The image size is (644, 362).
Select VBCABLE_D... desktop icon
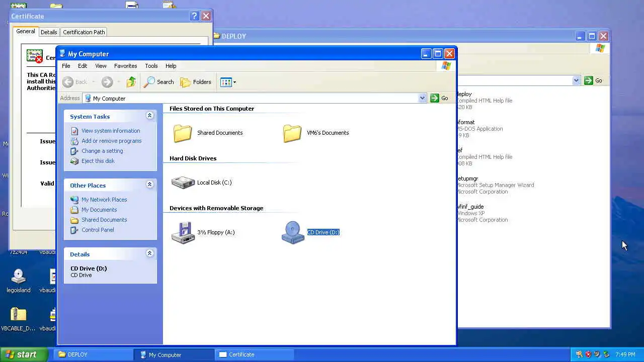pos(18,319)
